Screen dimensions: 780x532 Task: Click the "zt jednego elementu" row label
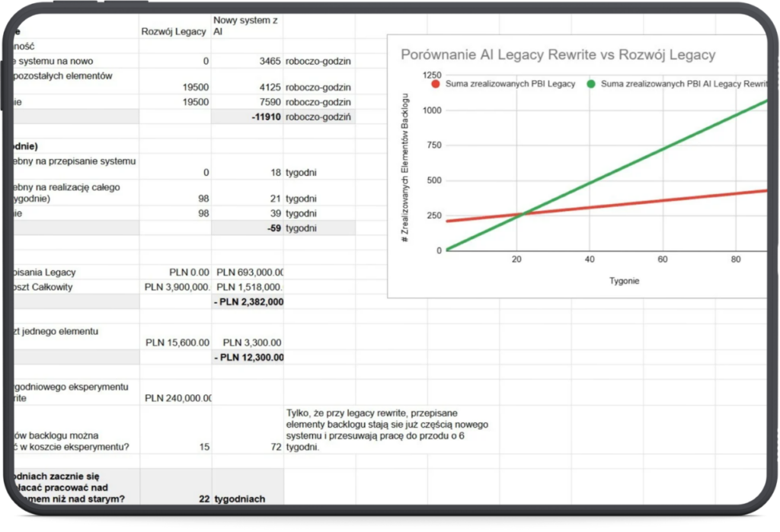tap(56, 332)
